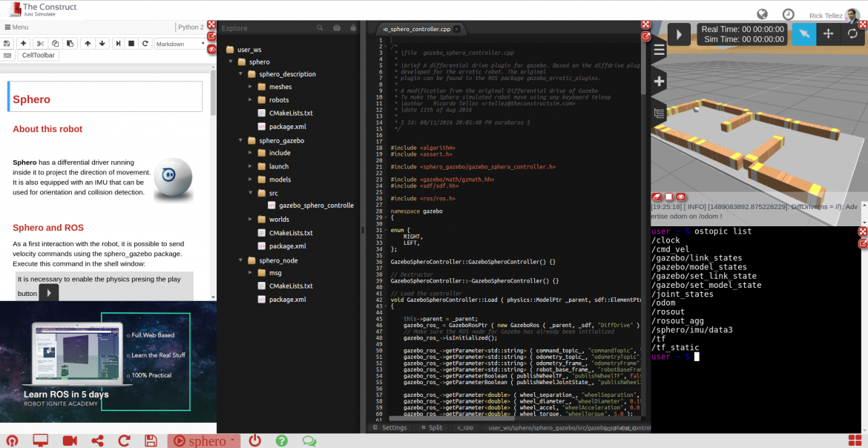Viewport: 868px width, 448px height.
Task: Open the notebook Menu
Action: pyautogui.click(x=16, y=27)
